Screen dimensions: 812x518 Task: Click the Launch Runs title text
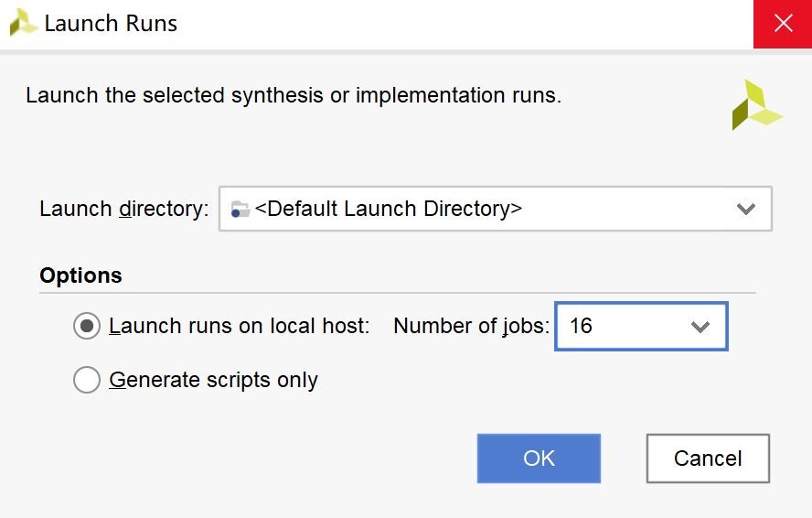(x=111, y=23)
